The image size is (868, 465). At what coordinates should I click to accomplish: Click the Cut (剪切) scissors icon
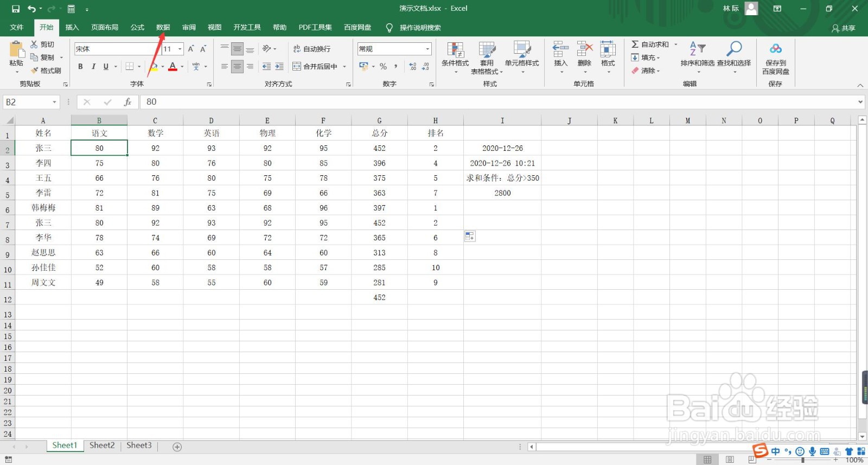pos(34,44)
